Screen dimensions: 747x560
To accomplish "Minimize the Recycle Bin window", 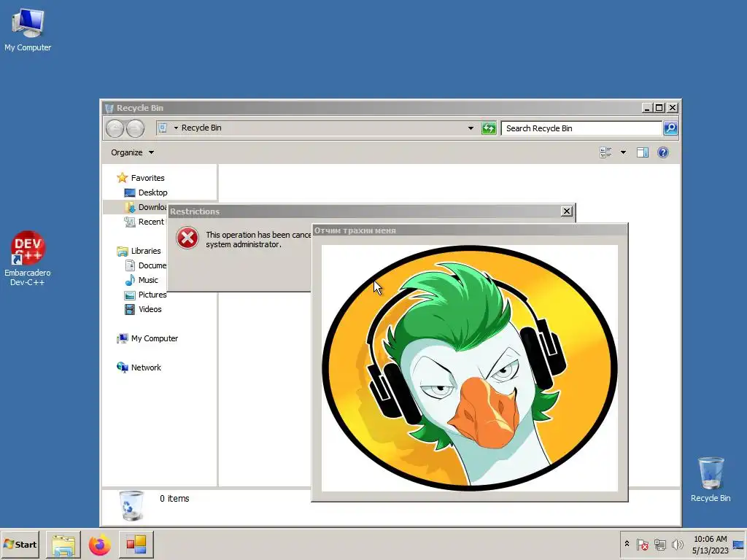I will [x=646, y=108].
